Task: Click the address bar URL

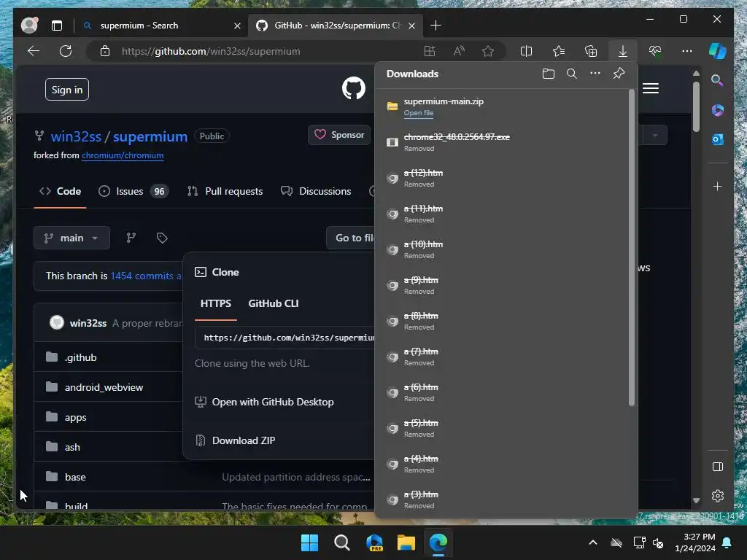Action: tap(211, 51)
